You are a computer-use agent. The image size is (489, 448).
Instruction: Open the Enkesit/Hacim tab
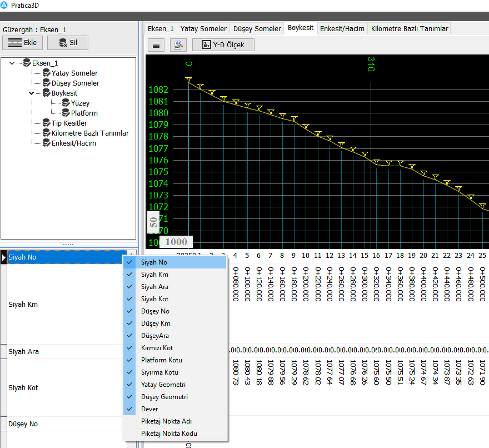(342, 28)
